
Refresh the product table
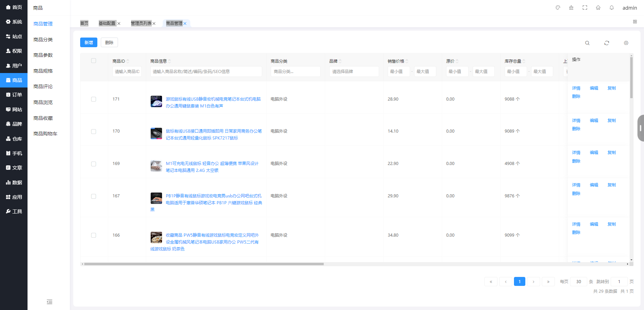[607, 43]
